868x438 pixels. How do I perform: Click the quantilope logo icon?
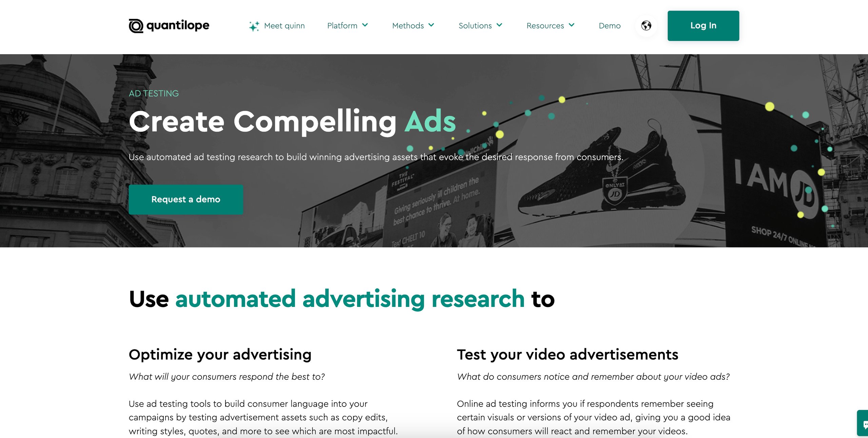(136, 25)
